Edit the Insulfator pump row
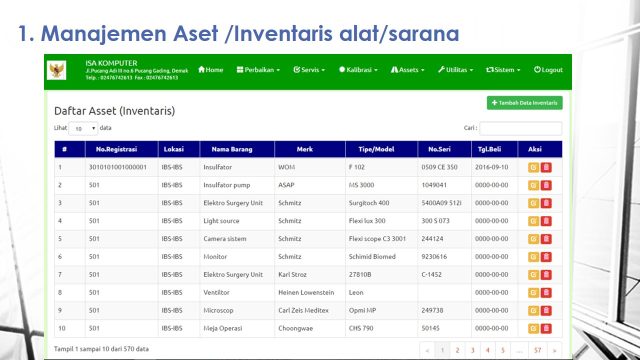 533,185
